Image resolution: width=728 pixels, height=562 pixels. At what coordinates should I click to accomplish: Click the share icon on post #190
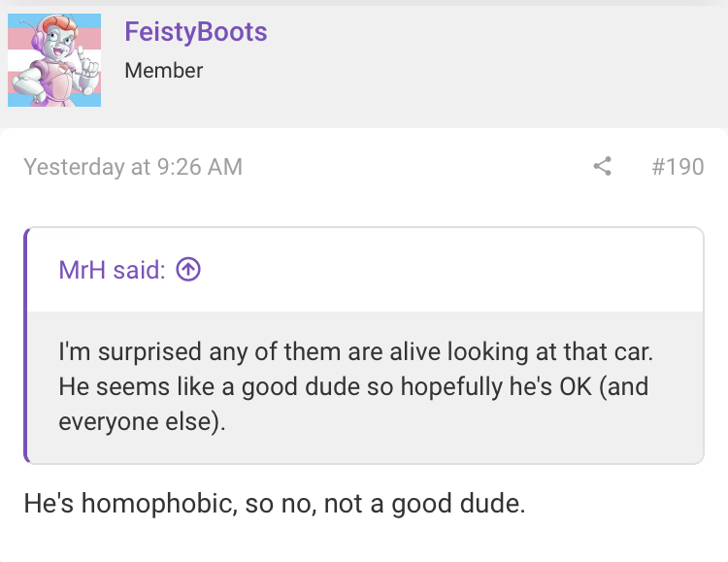602,166
